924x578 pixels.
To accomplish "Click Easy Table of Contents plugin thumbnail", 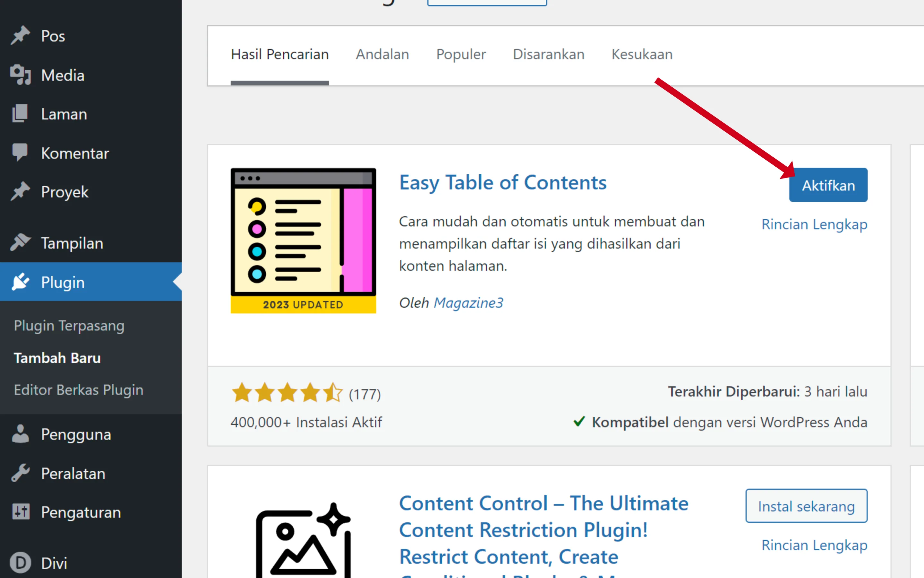I will [x=303, y=241].
